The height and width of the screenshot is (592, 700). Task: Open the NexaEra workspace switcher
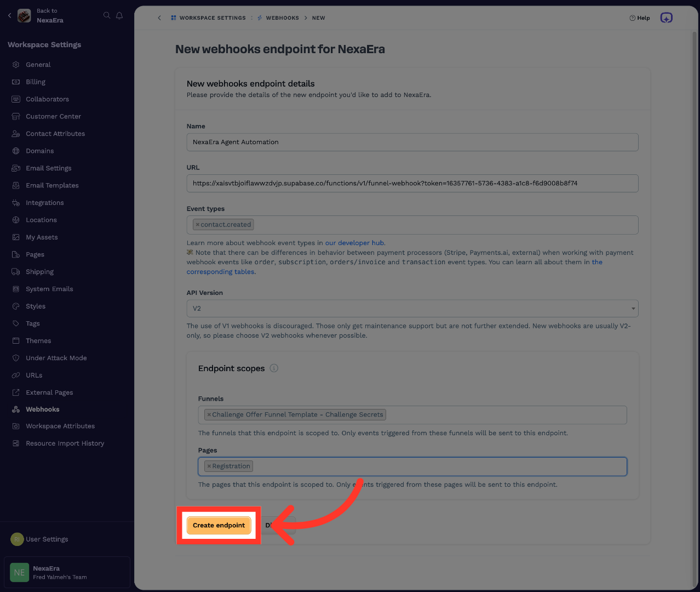click(67, 573)
